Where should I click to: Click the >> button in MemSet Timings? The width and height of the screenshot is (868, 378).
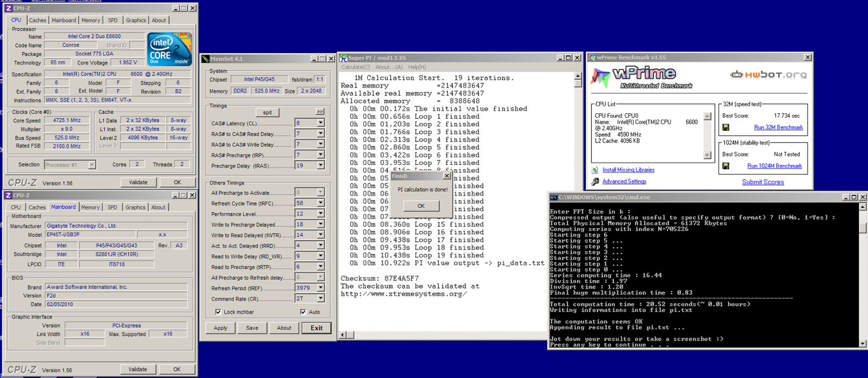pyautogui.click(x=320, y=112)
